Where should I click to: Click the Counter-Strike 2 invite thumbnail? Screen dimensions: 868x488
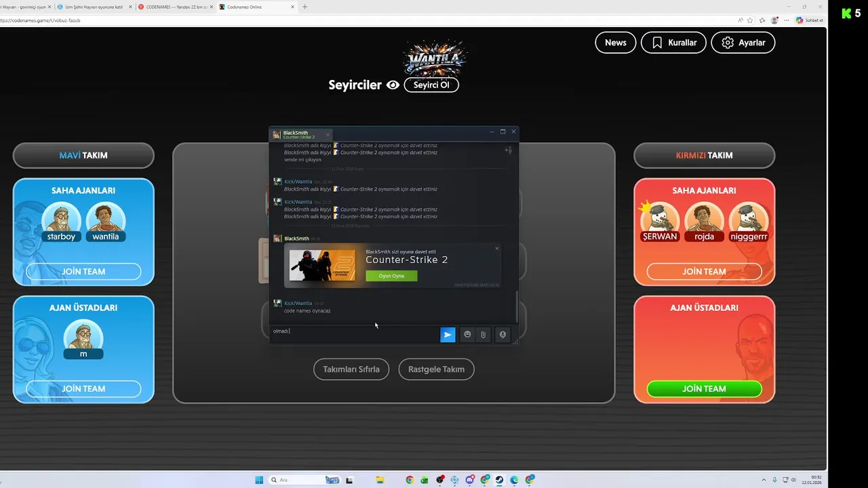(322, 266)
